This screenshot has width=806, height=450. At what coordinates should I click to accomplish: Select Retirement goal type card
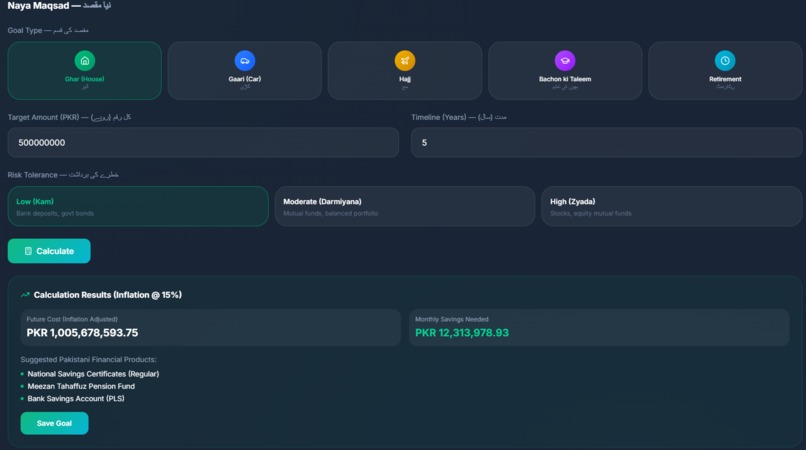(725, 70)
